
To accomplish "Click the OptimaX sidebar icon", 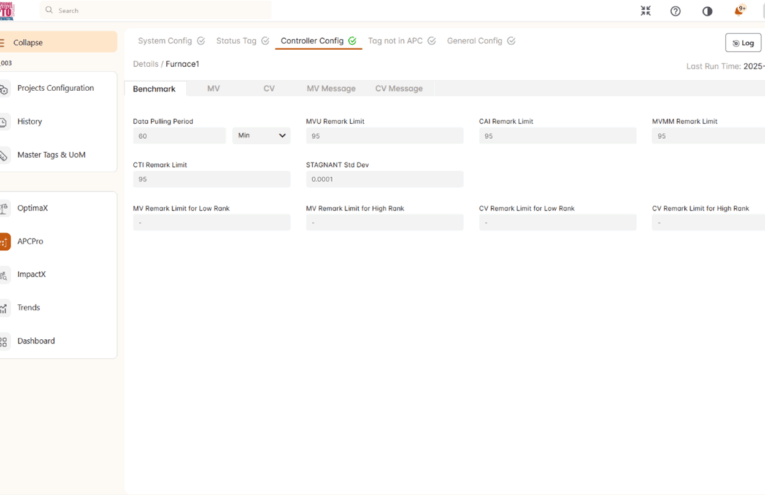I will coord(4,208).
